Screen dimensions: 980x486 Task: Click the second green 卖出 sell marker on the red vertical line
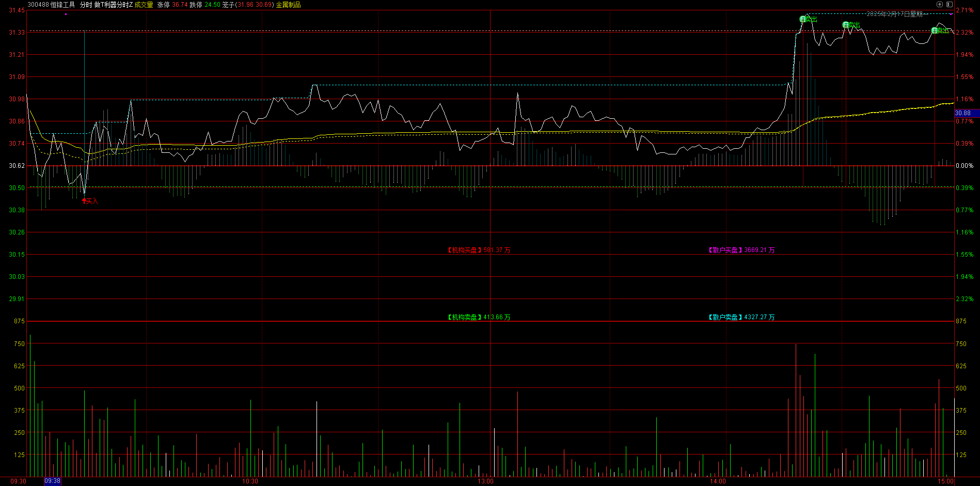851,25
